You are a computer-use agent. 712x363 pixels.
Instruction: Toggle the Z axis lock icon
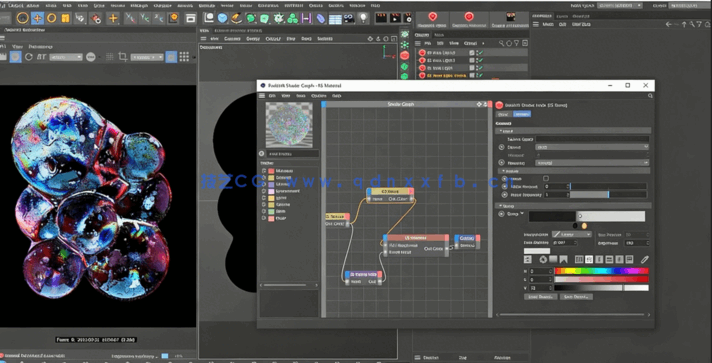coord(159,18)
